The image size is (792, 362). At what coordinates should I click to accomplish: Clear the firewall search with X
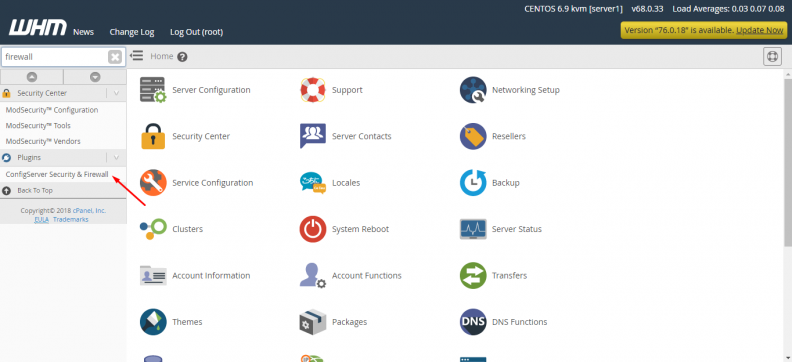(115, 57)
